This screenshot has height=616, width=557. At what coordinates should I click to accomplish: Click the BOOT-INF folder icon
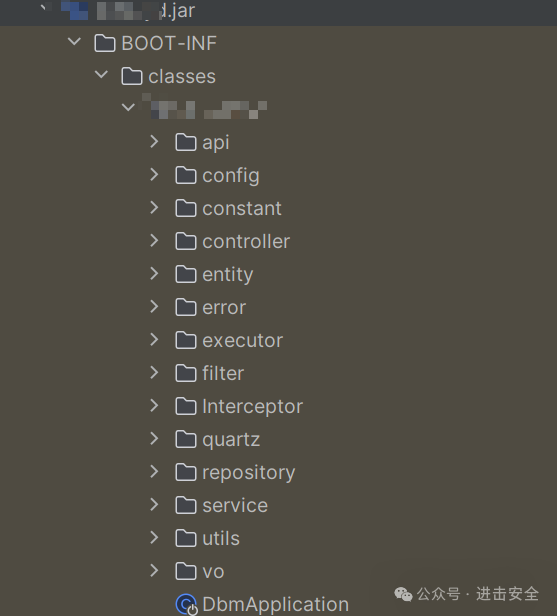(x=105, y=43)
